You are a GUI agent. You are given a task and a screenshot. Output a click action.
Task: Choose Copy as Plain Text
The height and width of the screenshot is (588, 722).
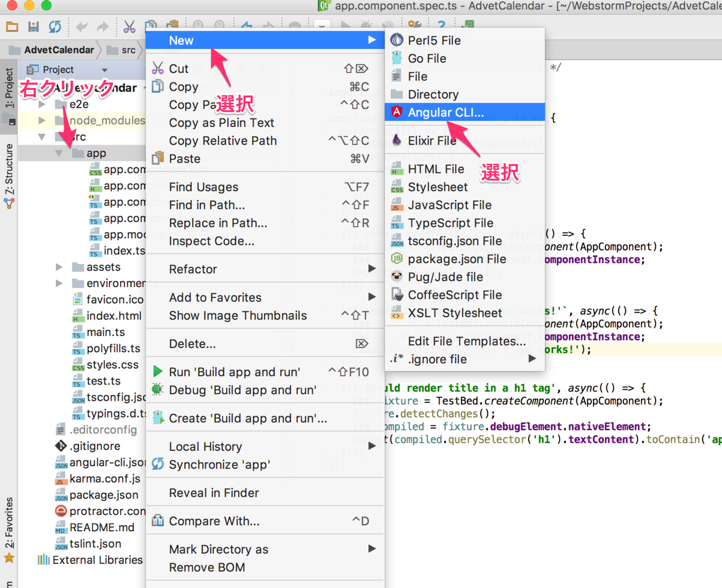(x=265, y=123)
